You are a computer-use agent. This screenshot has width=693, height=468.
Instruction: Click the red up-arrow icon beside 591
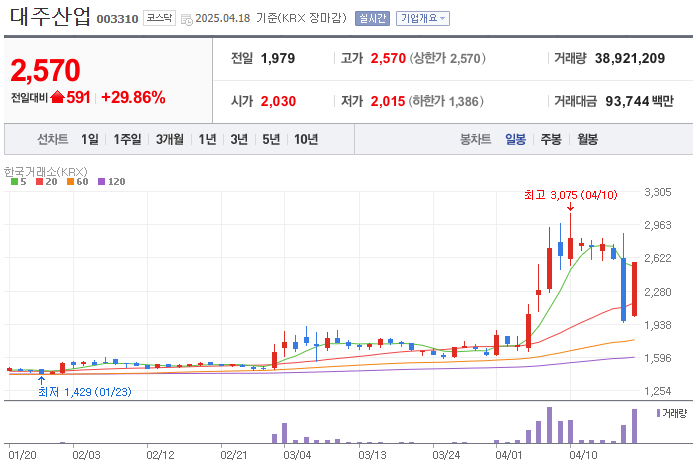tap(57, 97)
